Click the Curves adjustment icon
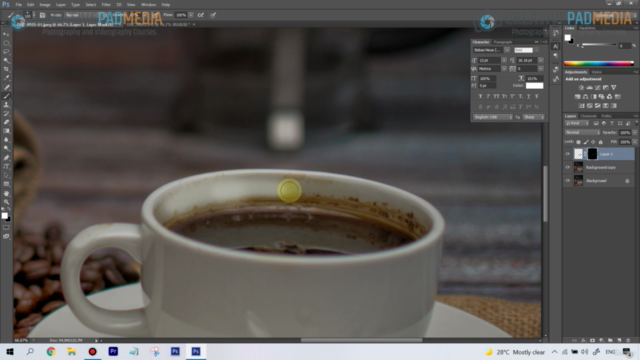 pyautogui.click(x=598, y=88)
